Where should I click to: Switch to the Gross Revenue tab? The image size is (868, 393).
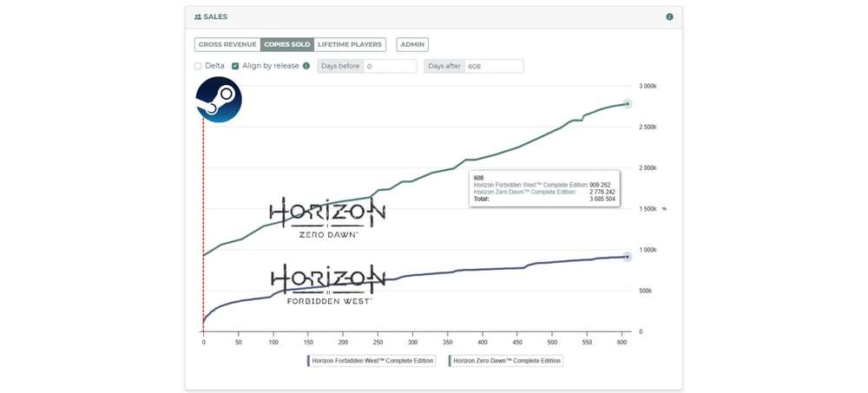[227, 44]
